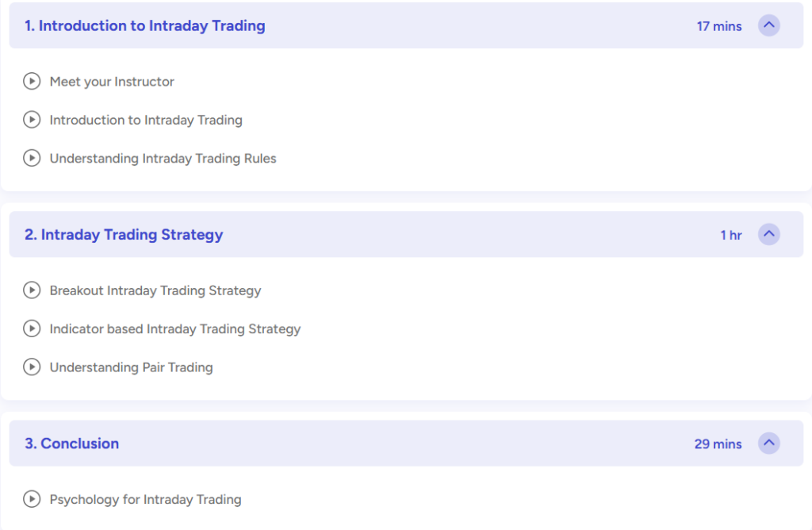Screen dimensions: 812x530
Task: Click play icon for Understanding Intraday Trading Rules
Action: pyautogui.click(x=32, y=158)
